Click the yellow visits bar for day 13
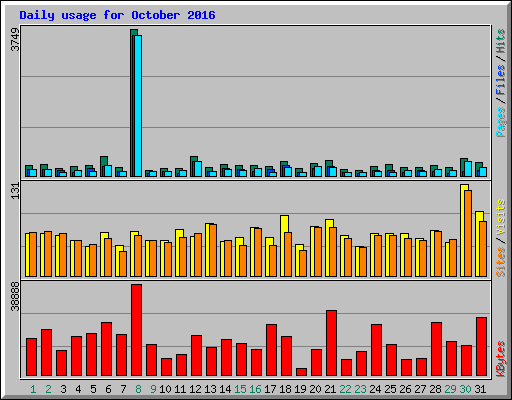Viewport: 512px width, 400px height. (x=208, y=250)
